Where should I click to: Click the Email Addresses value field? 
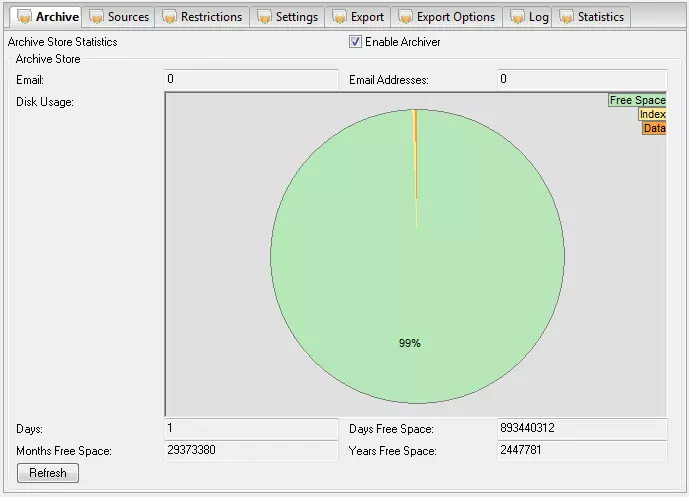click(x=581, y=79)
